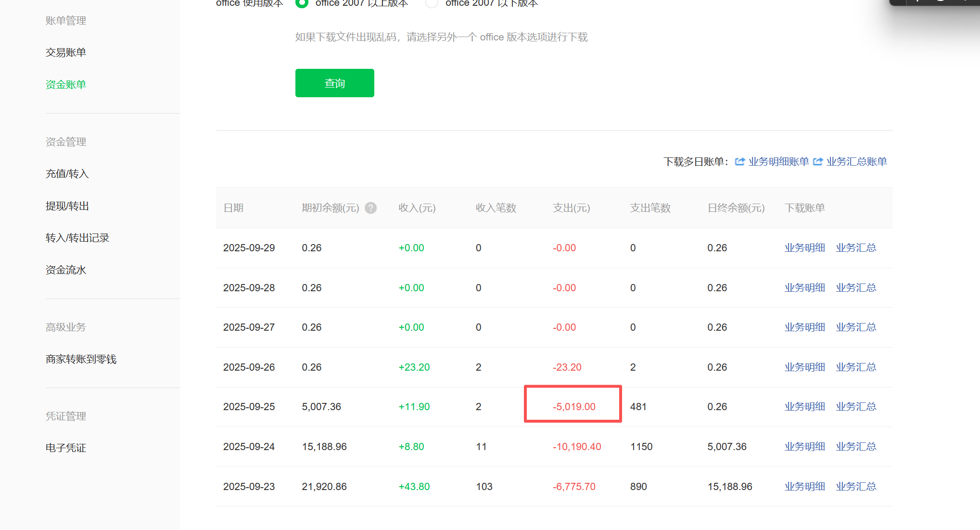The height and width of the screenshot is (530, 980).
Task: Download 业务明细 for 2025-09-29
Action: tap(804, 248)
